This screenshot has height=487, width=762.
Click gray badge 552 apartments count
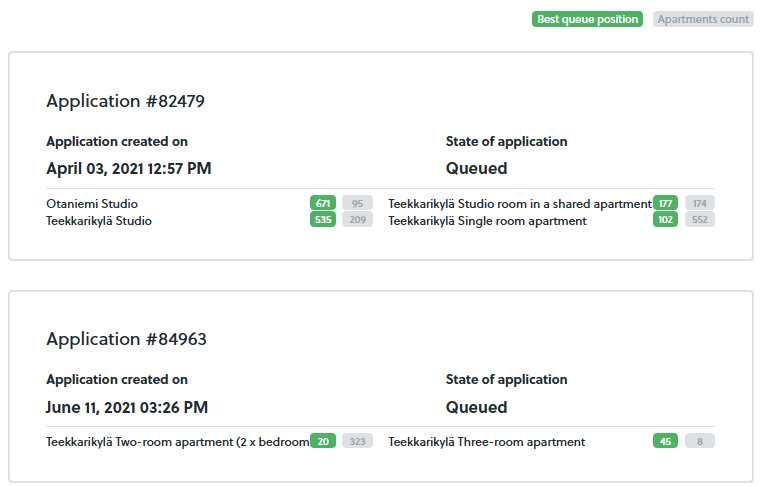click(x=700, y=219)
